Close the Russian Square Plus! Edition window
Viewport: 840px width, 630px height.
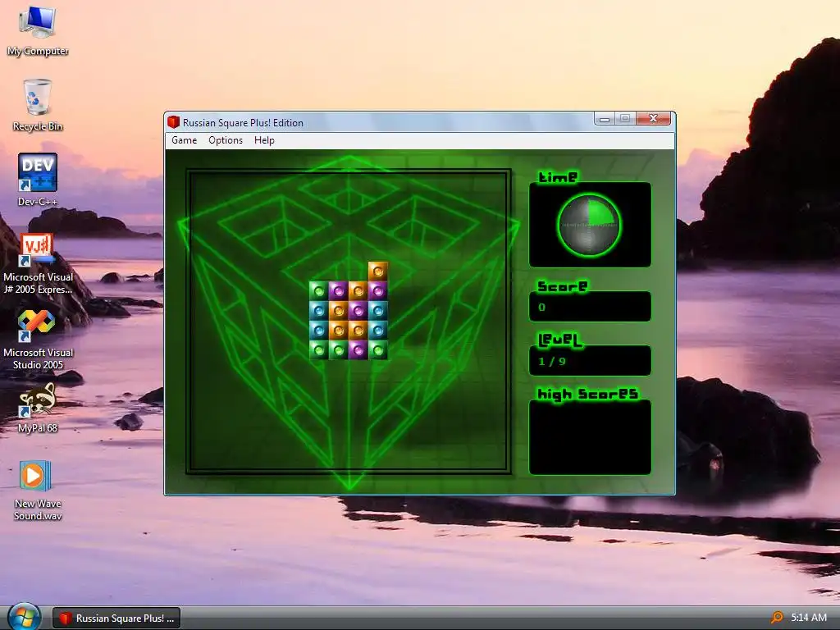pos(653,118)
